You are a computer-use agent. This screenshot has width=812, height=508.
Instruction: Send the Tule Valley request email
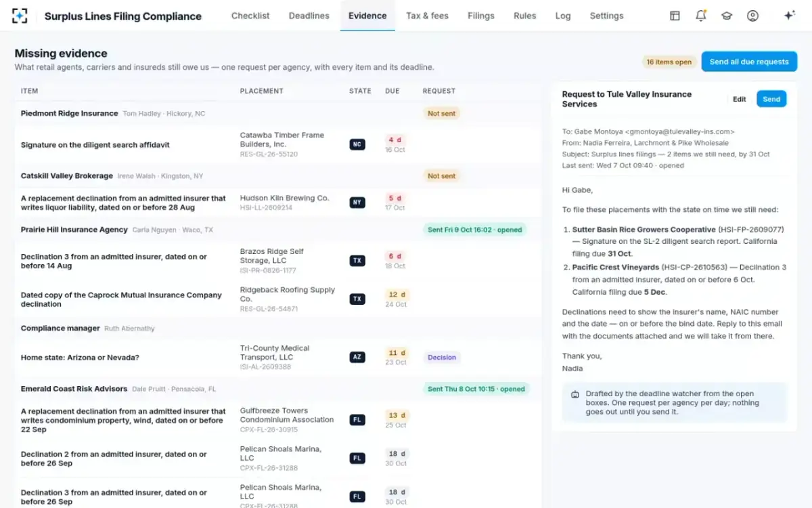pos(771,99)
